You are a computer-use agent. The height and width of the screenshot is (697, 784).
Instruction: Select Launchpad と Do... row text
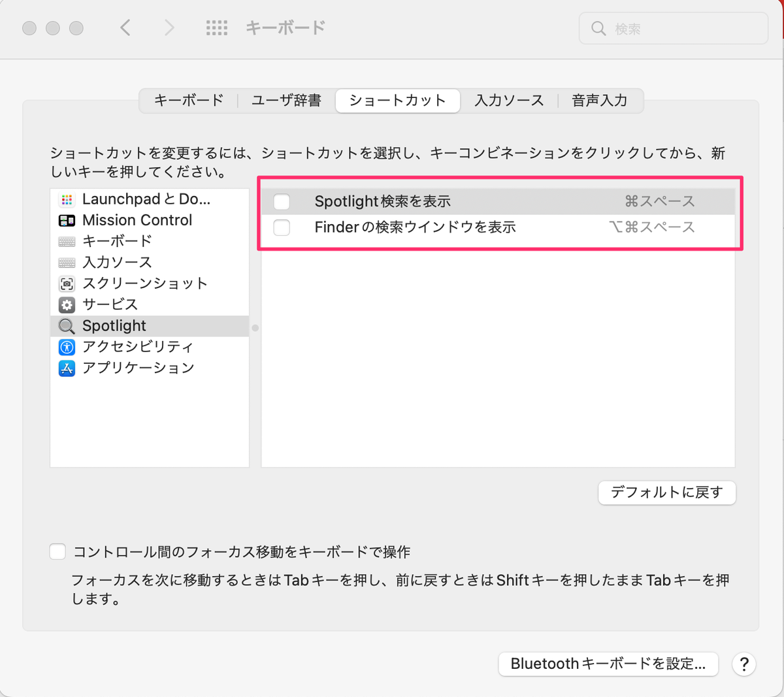[146, 199]
